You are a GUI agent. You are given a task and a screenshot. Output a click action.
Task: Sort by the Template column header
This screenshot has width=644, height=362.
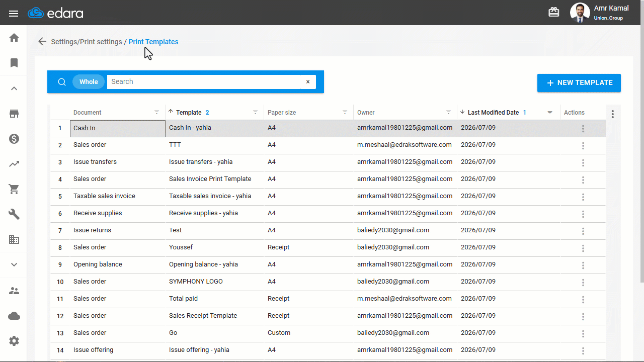pyautogui.click(x=189, y=113)
